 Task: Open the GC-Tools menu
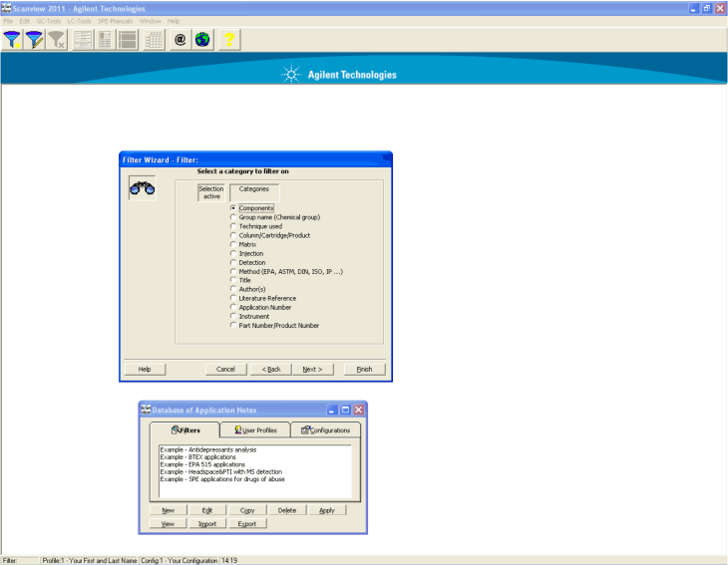click(48, 21)
